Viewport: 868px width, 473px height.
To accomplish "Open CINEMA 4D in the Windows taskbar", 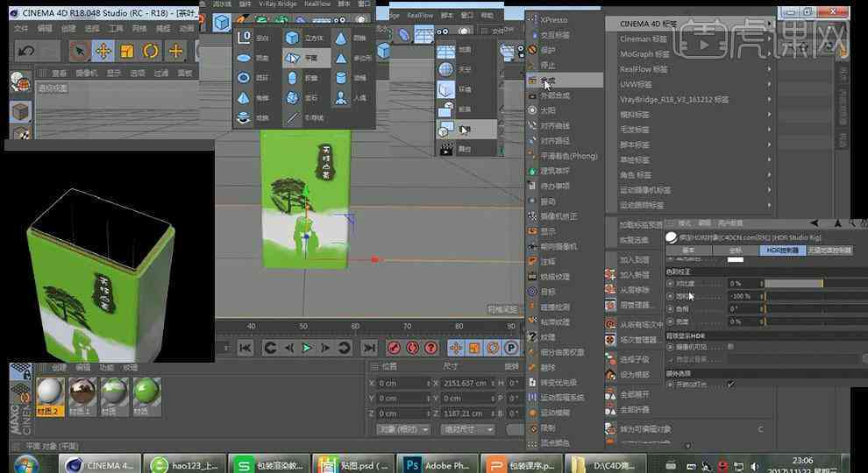I will [x=100, y=465].
